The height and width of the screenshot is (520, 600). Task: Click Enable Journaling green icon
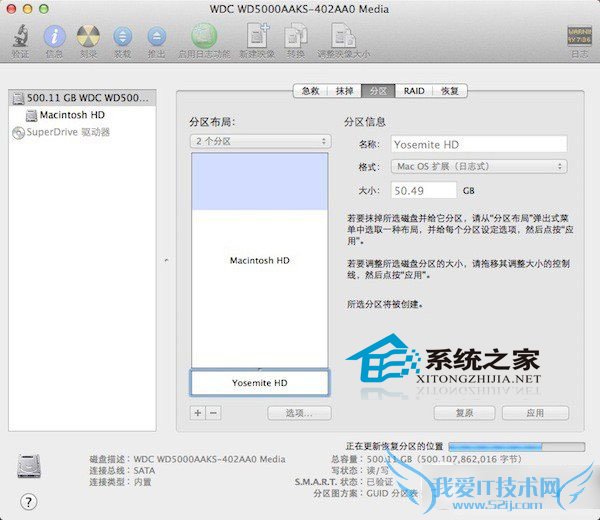pyautogui.click(x=204, y=36)
